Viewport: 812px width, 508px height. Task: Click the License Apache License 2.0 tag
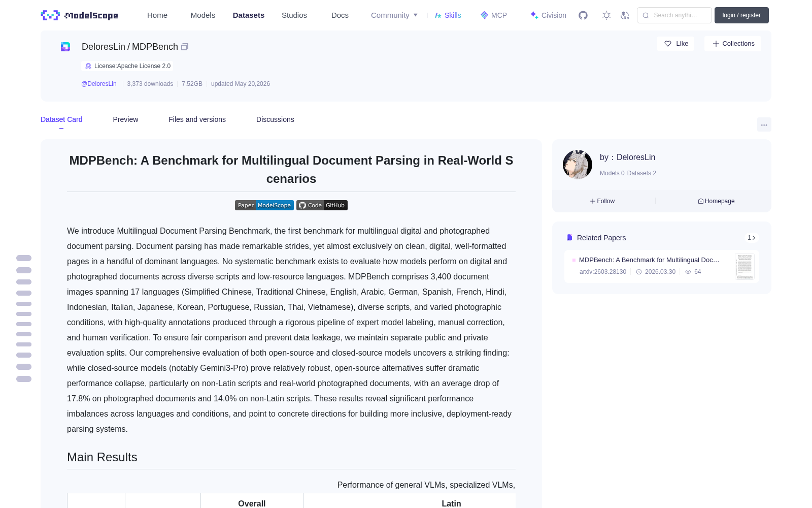[127, 66]
